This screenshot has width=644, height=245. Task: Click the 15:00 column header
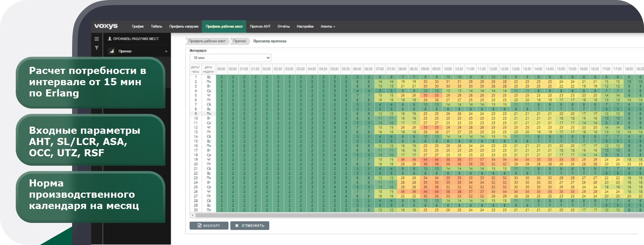(x=561, y=69)
